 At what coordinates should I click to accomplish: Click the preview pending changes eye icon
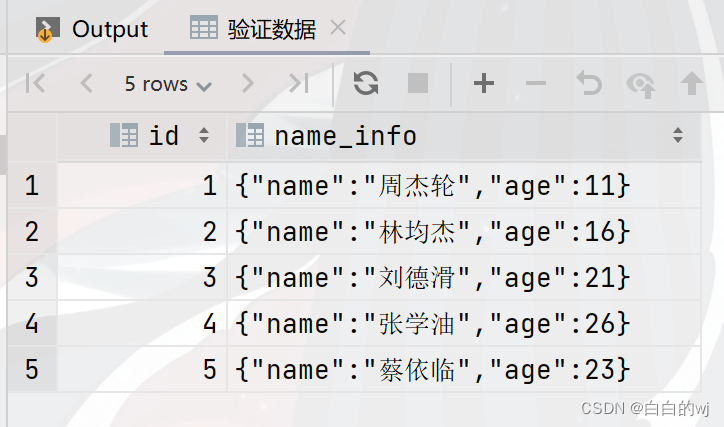point(640,84)
